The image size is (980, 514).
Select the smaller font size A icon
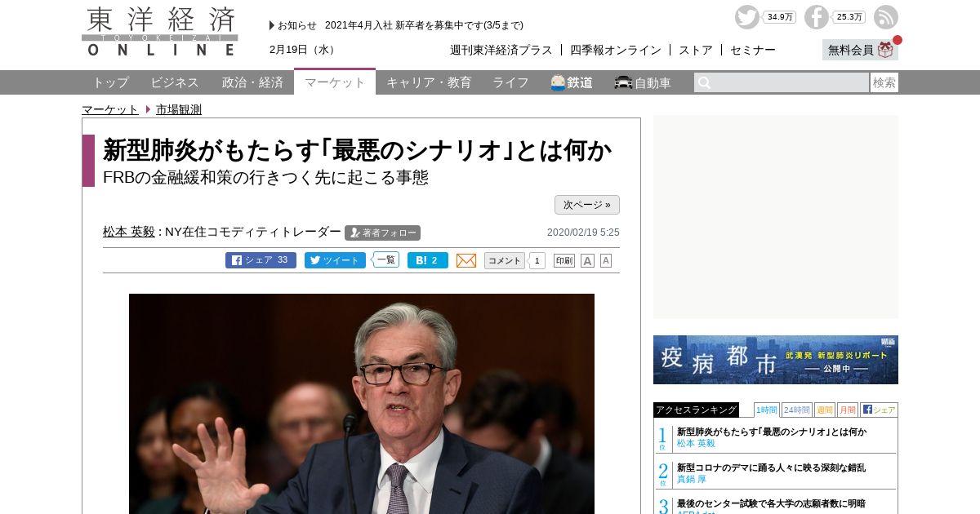[x=606, y=260]
